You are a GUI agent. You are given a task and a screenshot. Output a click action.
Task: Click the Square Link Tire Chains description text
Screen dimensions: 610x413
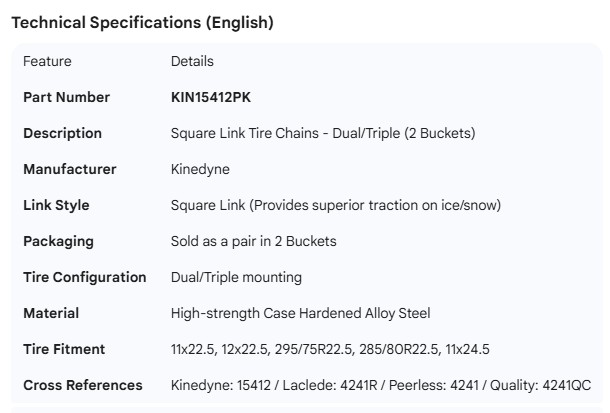tap(322, 133)
